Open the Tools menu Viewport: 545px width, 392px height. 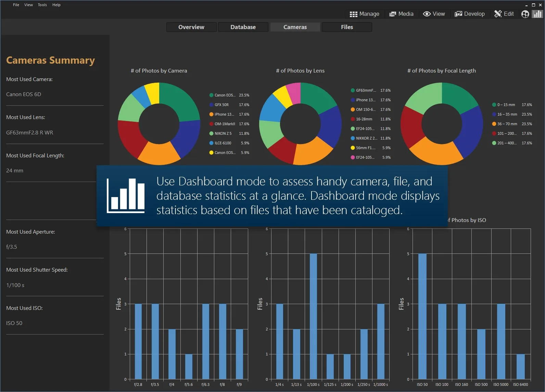42,5
